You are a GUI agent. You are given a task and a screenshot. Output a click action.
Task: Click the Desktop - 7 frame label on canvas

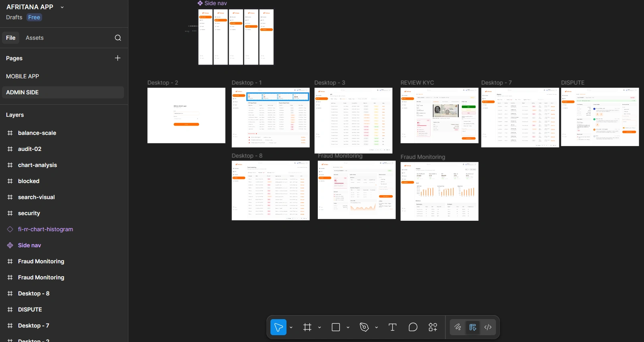(496, 83)
